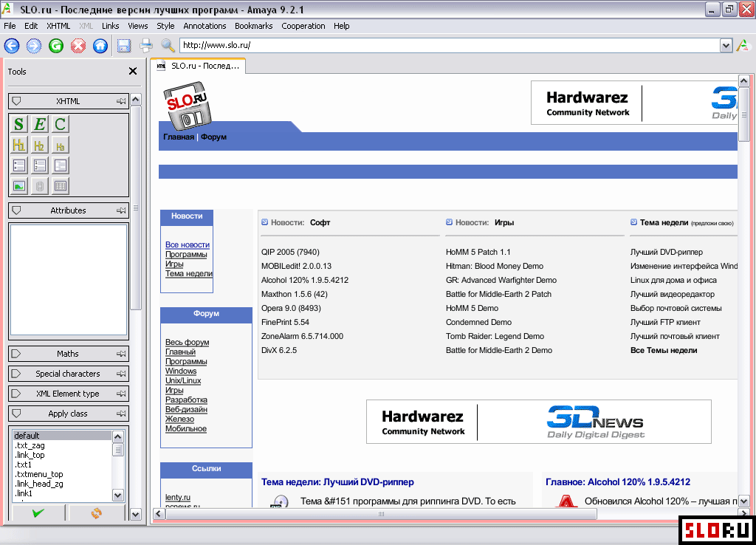756x545 pixels.
Task: Collapse the Attributes panel
Action: pyautogui.click(x=16, y=210)
